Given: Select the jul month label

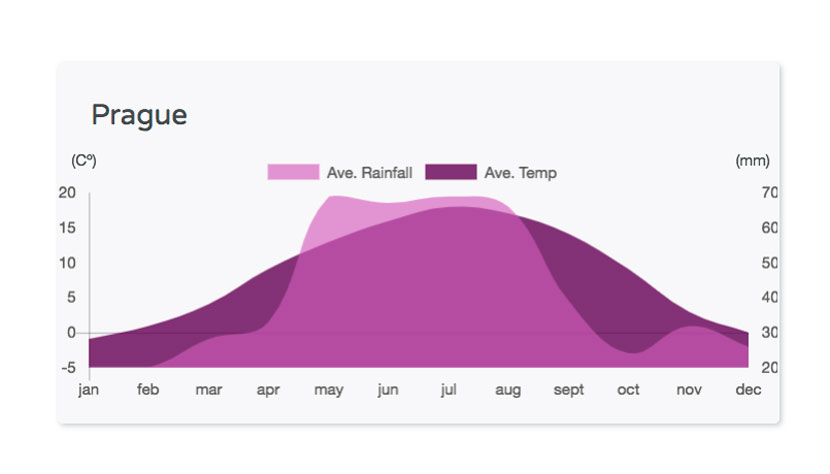Looking at the screenshot, I should coord(448,390).
